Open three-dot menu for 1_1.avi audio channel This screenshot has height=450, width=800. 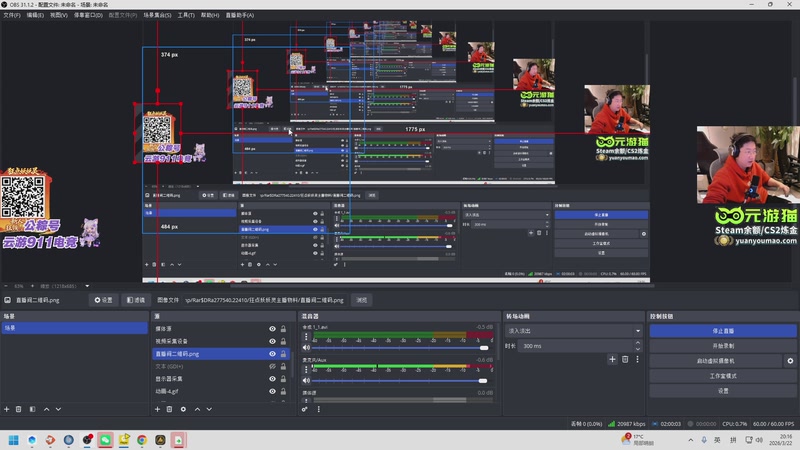(x=306, y=337)
